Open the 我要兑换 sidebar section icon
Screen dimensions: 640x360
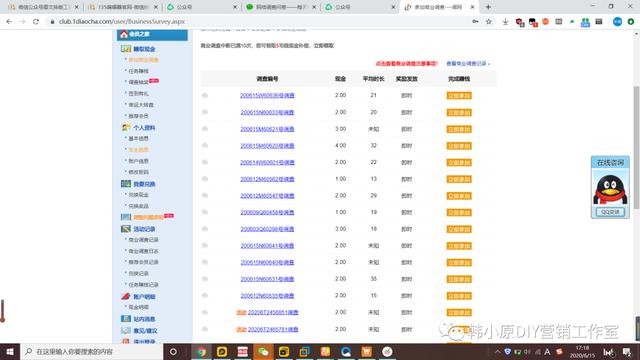[126, 184]
